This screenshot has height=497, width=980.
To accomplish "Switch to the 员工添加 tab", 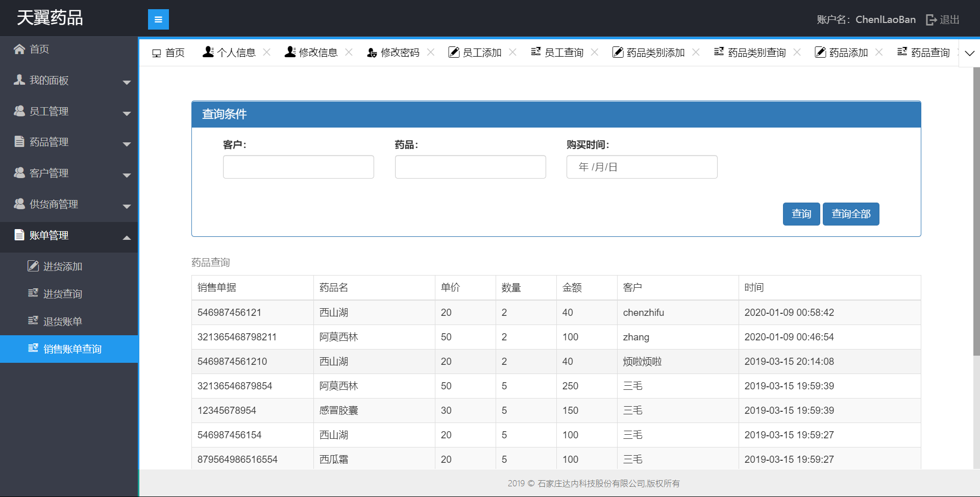I will click(x=481, y=53).
